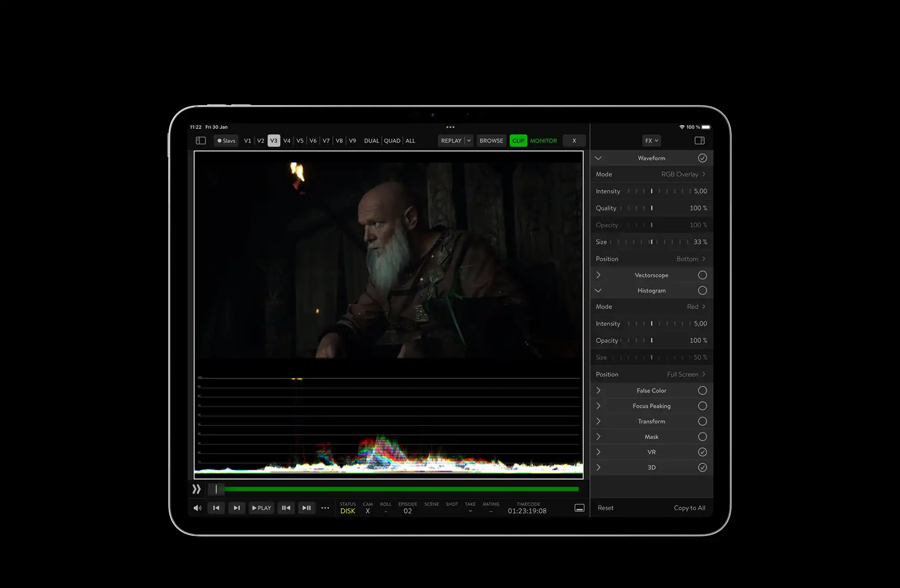Screen dimensions: 900x588
Task: Switch to the MONITOR tab
Action: [544, 141]
